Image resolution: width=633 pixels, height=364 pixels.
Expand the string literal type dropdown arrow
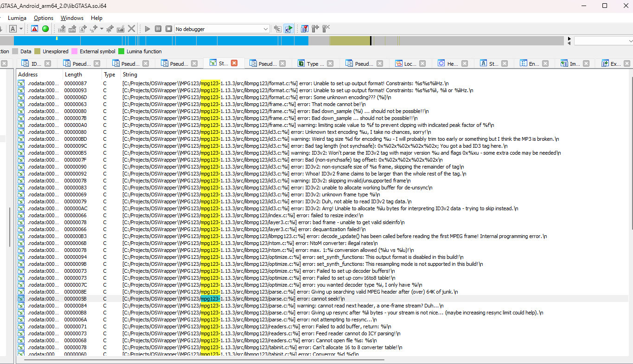click(102, 29)
